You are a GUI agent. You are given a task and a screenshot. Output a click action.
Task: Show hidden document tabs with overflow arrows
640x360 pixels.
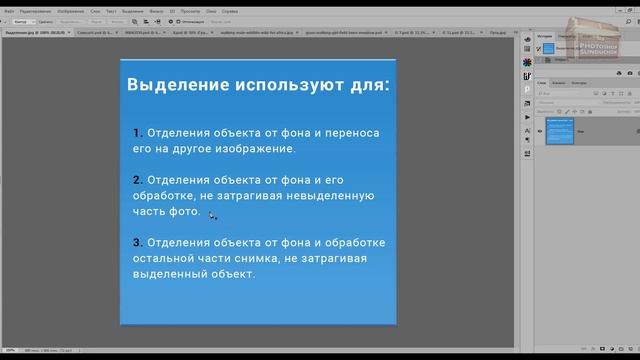pyautogui.click(x=516, y=32)
